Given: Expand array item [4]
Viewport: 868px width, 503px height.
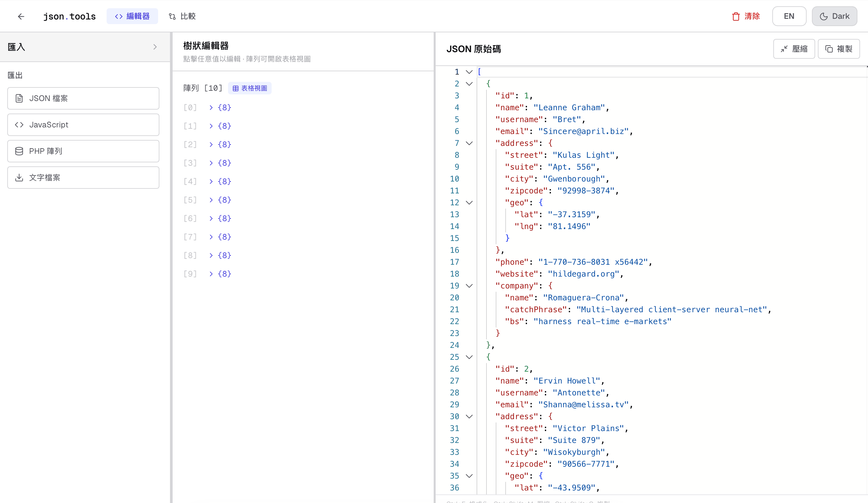Looking at the screenshot, I should click(211, 182).
